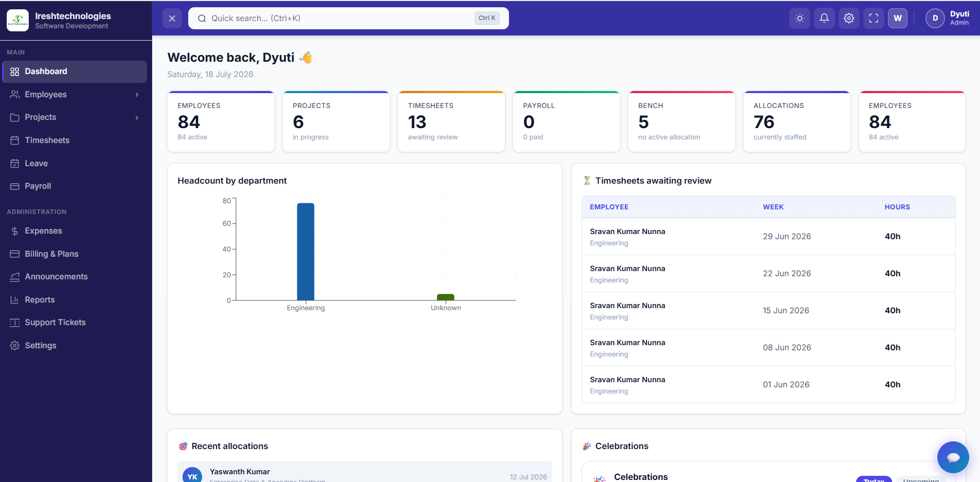Sort by the EMPLOYEE column header

pyautogui.click(x=609, y=207)
